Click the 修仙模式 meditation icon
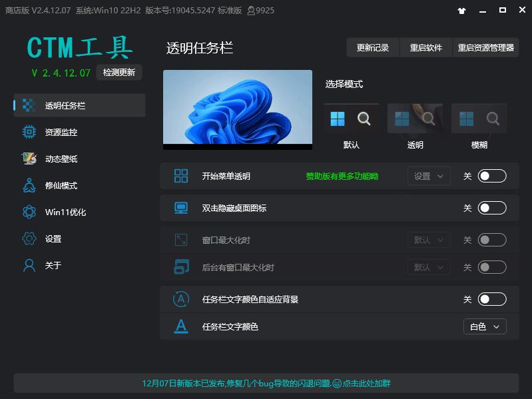This screenshot has width=532, height=399. point(29,185)
